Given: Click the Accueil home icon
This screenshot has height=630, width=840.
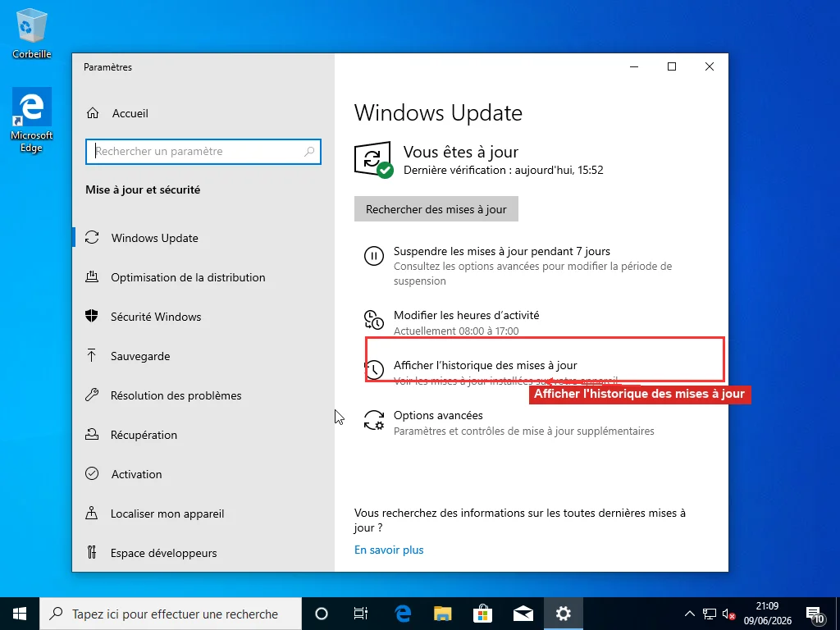Looking at the screenshot, I should tap(93, 113).
